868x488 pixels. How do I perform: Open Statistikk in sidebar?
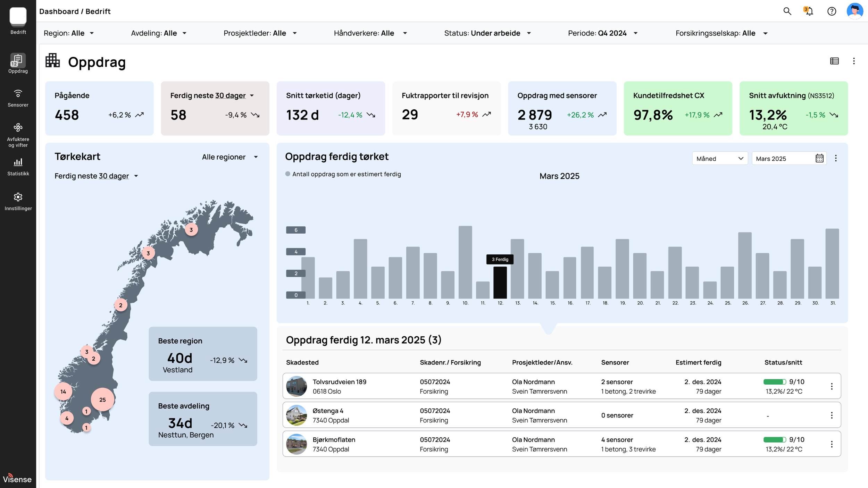(x=18, y=167)
